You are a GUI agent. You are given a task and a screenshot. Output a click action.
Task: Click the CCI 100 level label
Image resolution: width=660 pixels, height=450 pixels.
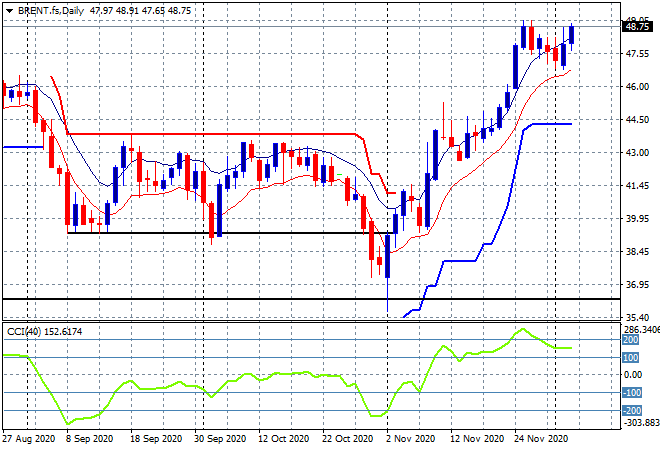point(631,358)
